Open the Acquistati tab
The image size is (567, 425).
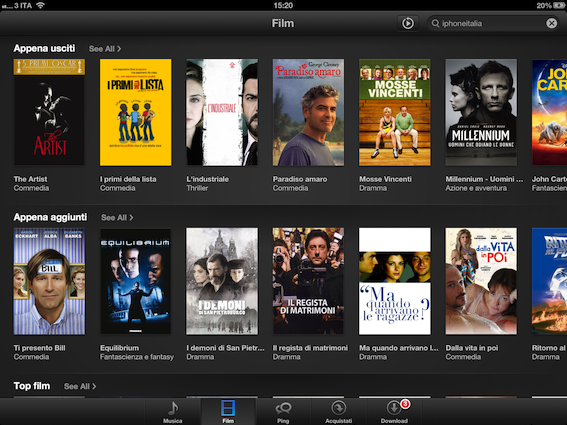tap(338, 412)
